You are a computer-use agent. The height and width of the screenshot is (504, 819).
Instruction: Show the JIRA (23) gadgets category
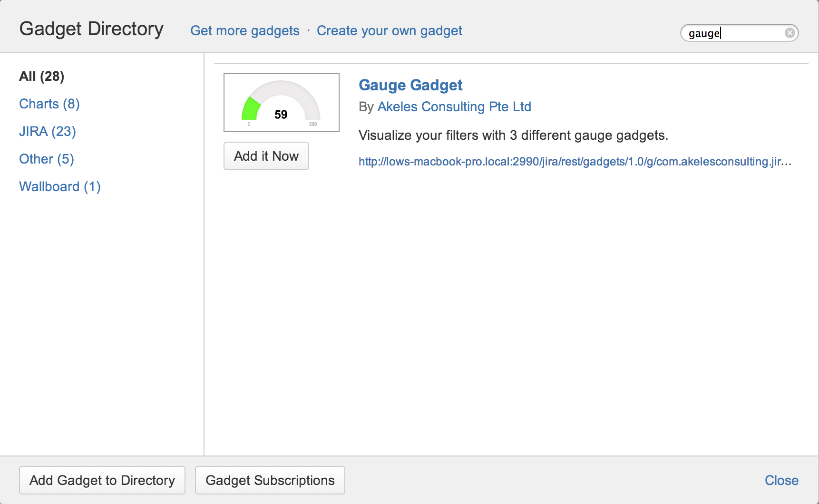tap(47, 131)
